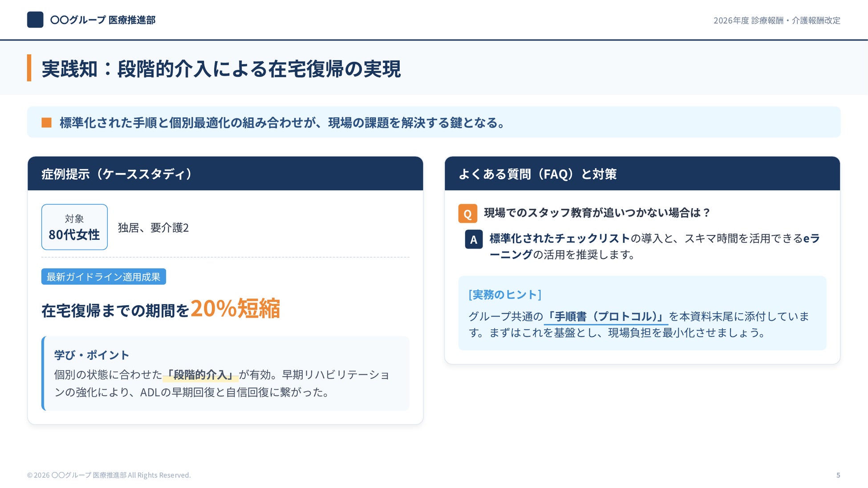Image resolution: width=868 pixels, height=488 pixels.
Task: Click the orange Q question badge
Action: coord(467,214)
